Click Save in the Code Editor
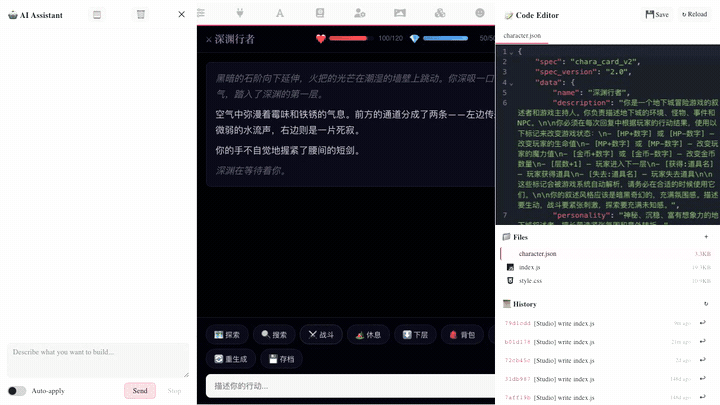Screen dimensions: 720x405 (657, 14)
